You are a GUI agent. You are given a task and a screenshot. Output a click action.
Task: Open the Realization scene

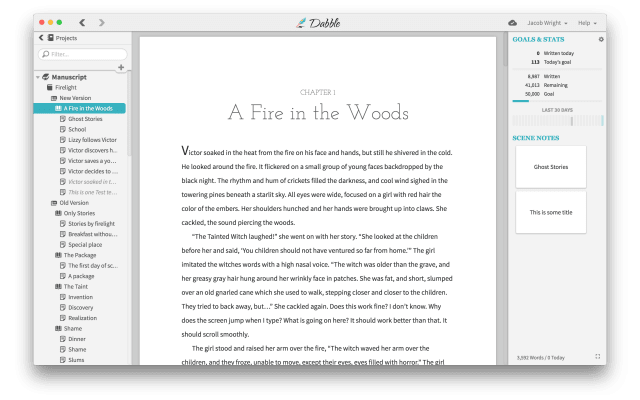pos(82,318)
